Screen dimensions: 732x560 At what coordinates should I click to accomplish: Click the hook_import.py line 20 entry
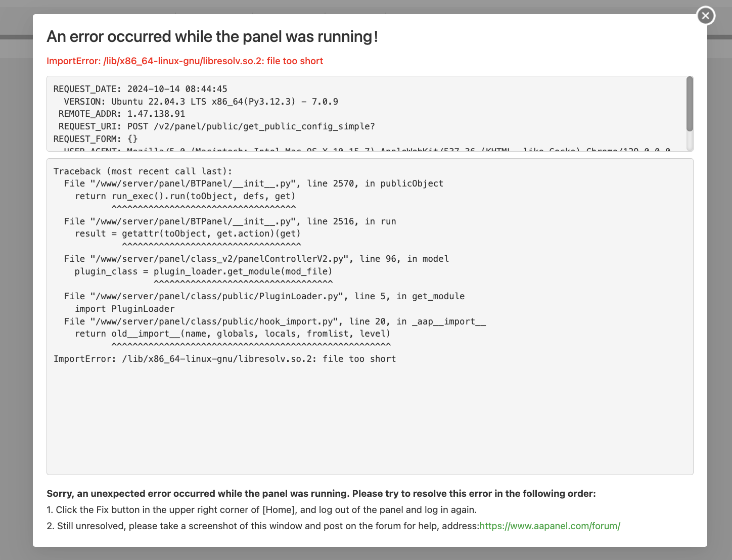(x=274, y=321)
